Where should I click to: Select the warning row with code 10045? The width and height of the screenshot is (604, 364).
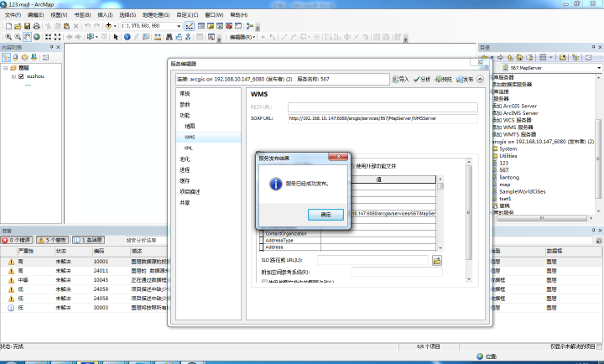click(x=85, y=280)
